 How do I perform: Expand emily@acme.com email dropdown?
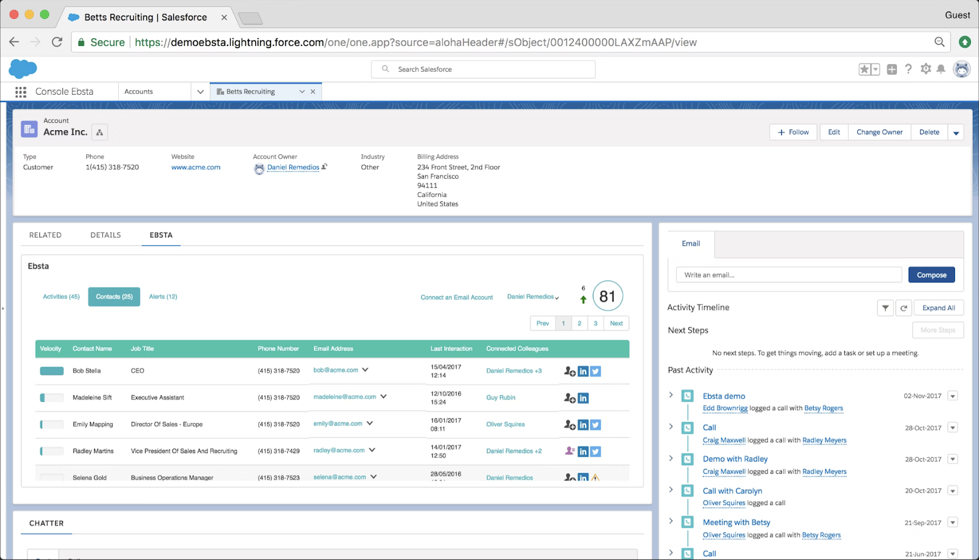tap(370, 423)
